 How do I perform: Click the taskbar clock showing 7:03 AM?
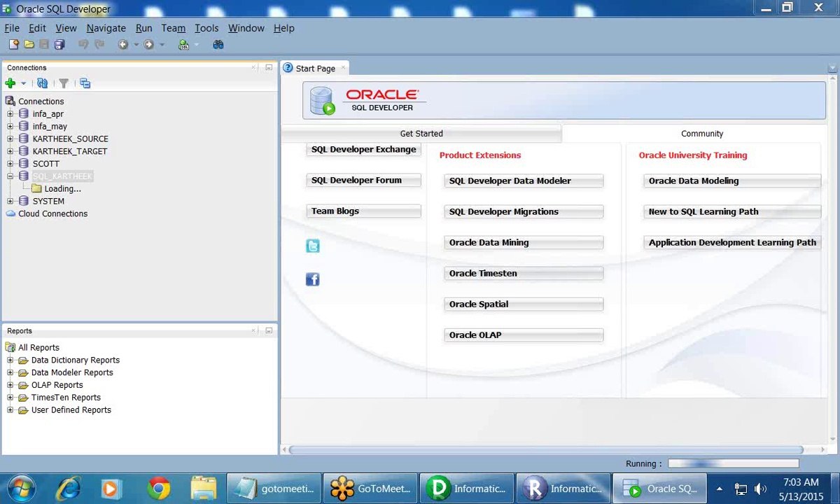[x=801, y=489]
